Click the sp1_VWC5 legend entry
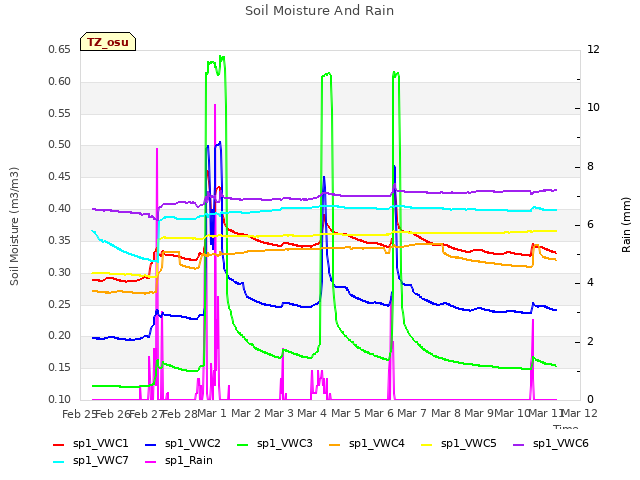 tap(459, 443)
